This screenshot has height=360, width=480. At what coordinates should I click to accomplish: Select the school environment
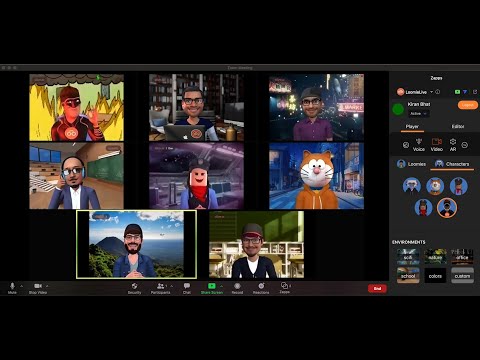408,275
